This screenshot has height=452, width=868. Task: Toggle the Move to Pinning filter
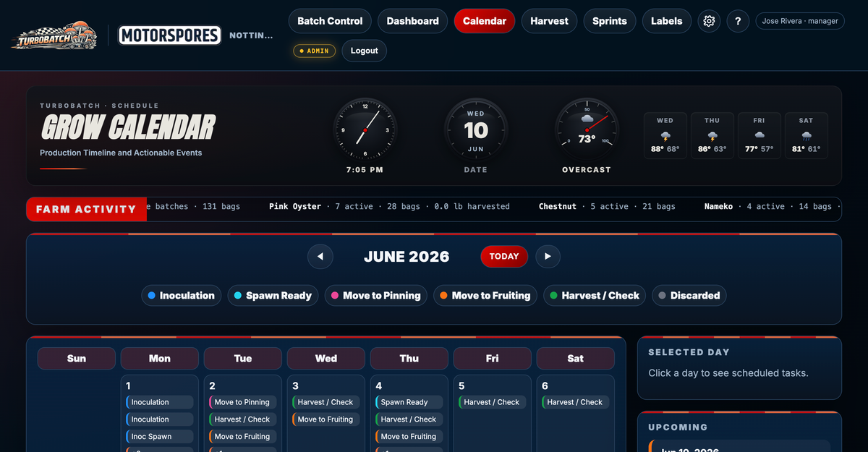[x=376, y=295]
